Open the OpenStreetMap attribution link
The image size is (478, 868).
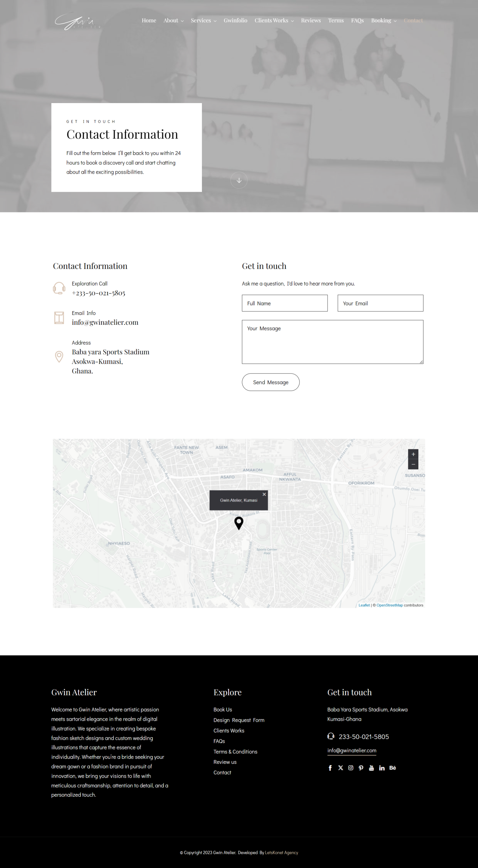390,605
